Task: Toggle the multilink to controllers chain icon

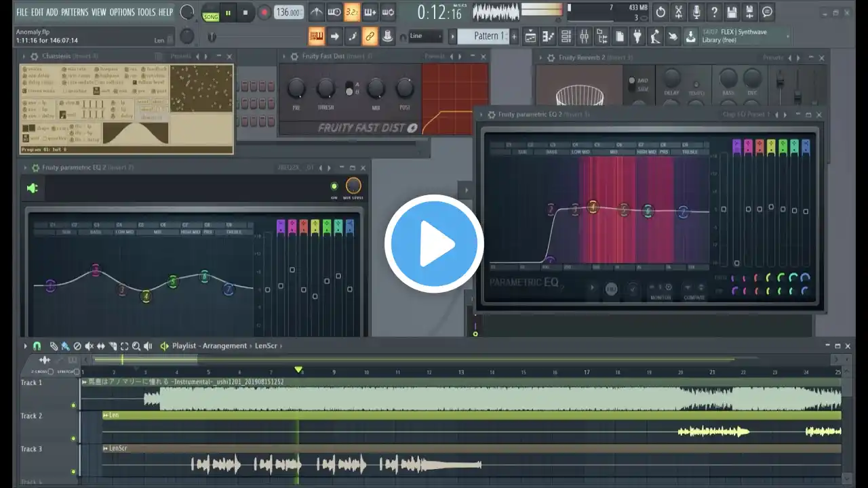Action: tap(370, 36)
